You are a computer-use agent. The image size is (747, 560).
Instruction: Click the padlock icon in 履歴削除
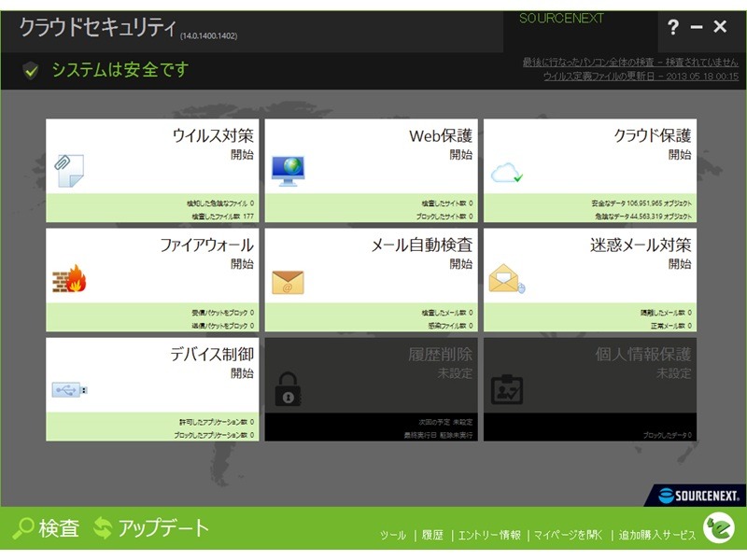[x=288, y=389]
